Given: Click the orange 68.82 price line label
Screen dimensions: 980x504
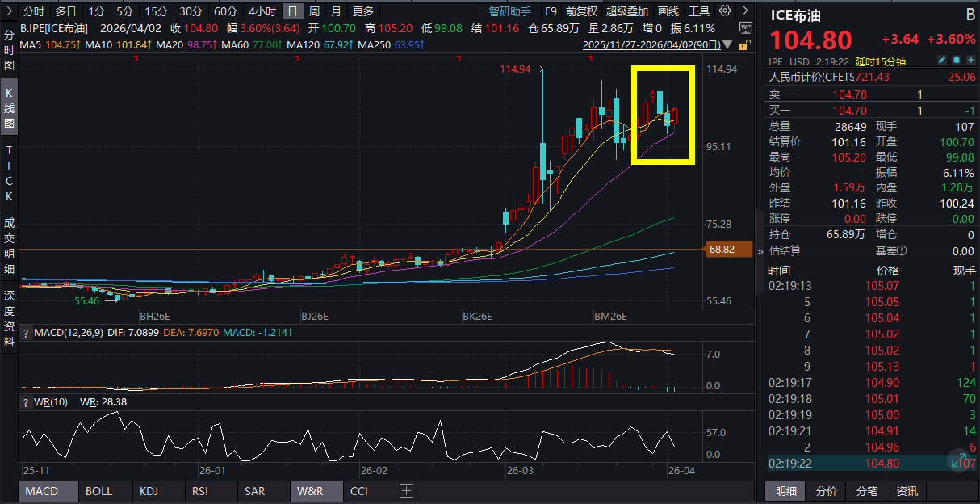Looking at the screenshot, I should (721, 250).
